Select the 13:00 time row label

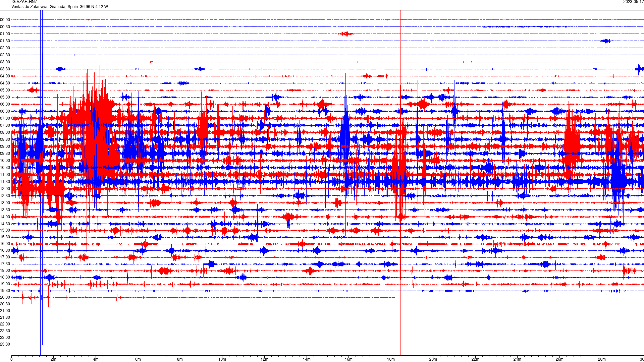point(5,203)
